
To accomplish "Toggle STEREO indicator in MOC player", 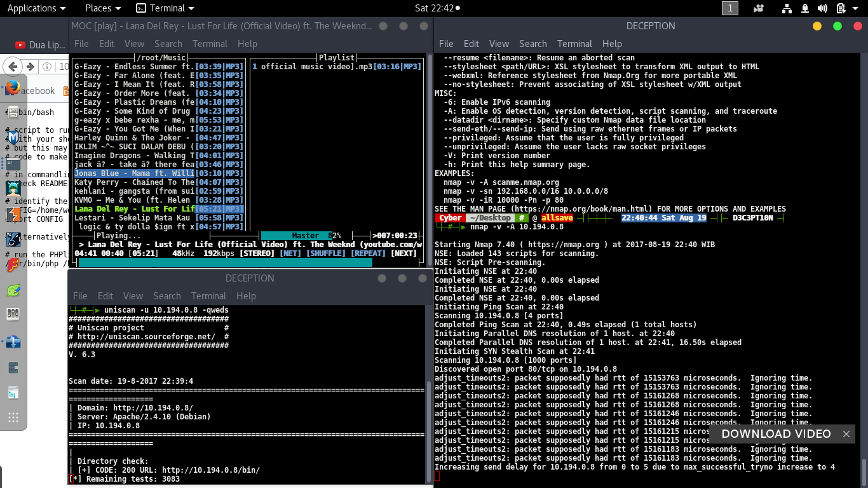I will coord(257,253).
